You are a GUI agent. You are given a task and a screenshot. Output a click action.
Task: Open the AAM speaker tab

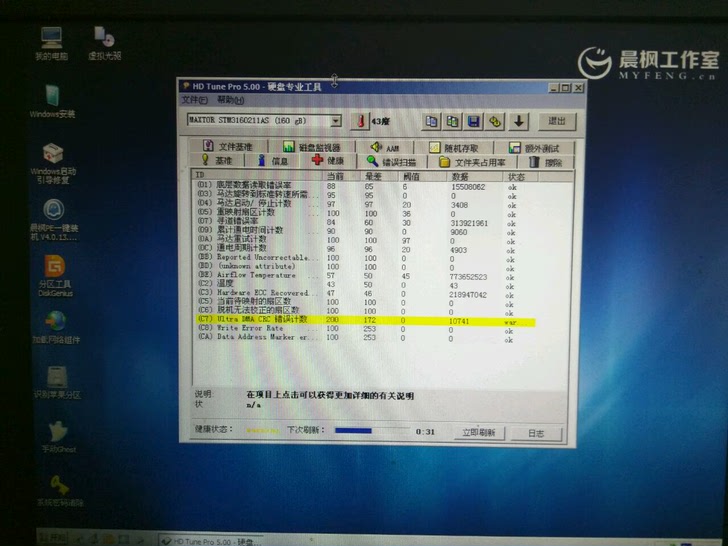click(x=384, y=147)
